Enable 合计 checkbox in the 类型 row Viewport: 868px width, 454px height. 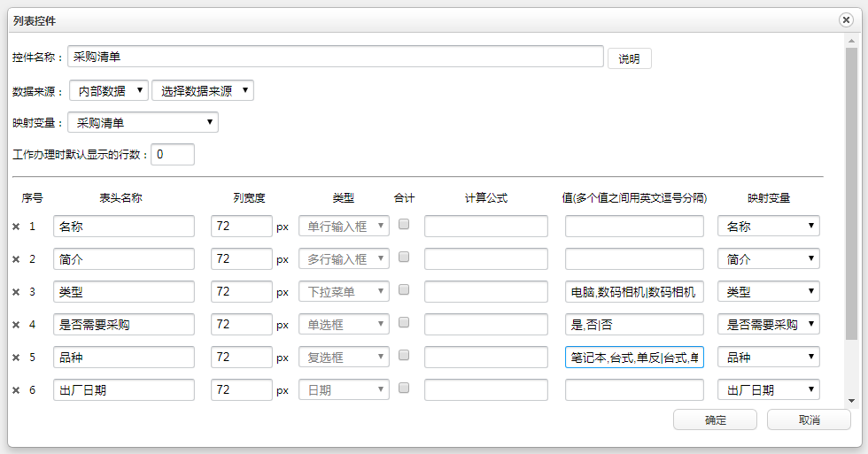pyautogui.click(x=404, y=290)
